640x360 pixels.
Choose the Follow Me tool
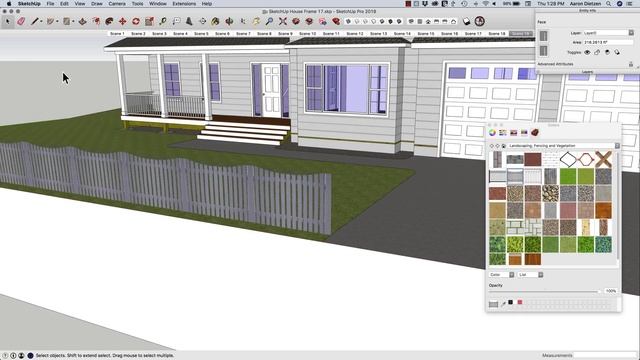(109, 21)
